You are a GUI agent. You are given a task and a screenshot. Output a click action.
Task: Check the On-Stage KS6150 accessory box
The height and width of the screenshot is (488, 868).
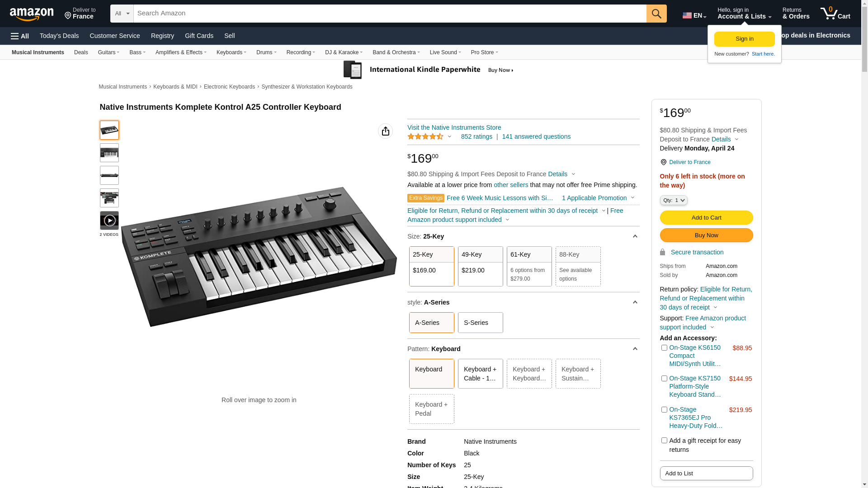664,348
